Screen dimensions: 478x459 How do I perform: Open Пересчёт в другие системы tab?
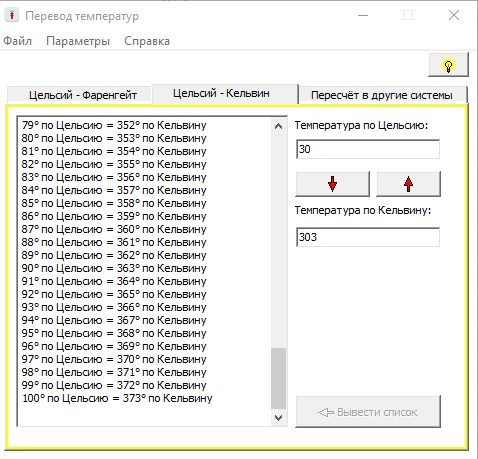click(x=382, y=95)
